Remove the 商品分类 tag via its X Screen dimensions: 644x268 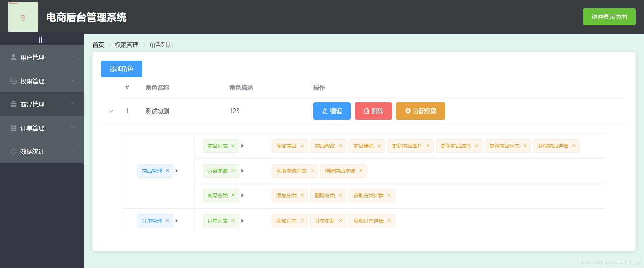tap(233, 195)
